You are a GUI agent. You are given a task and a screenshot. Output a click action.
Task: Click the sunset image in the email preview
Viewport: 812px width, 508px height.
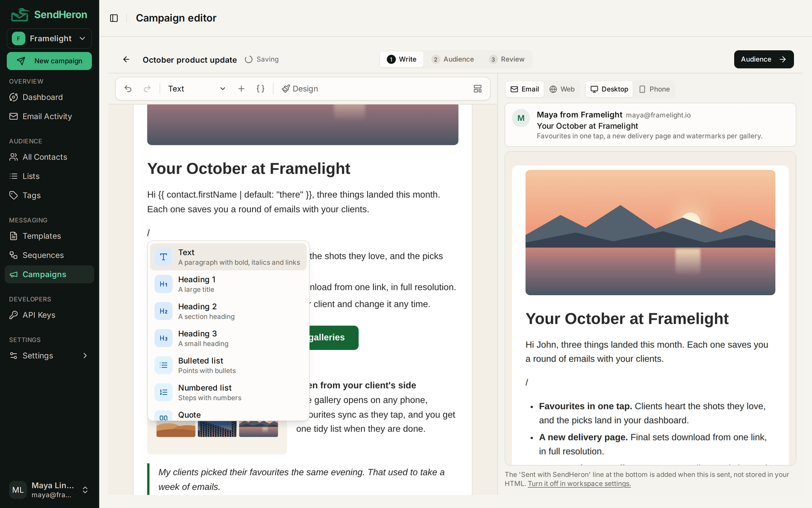click(650, 232)
